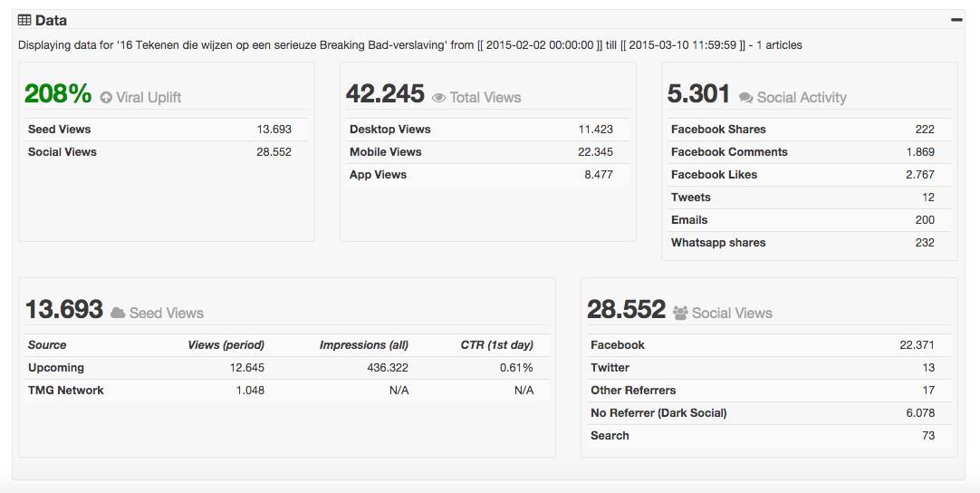Click the table icon beside Data heading
The width and height of the screenshot is (980, 493).
tap(24, 20)
